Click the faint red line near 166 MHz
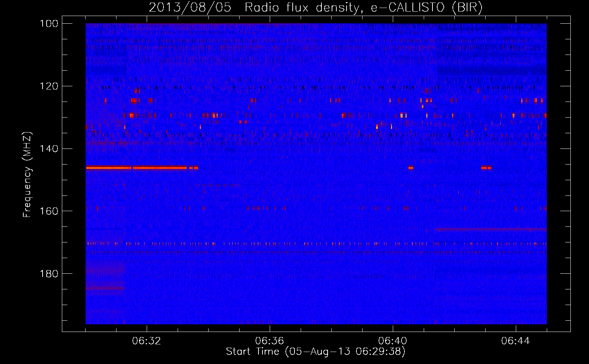The width and height of the screenshot is (589, 364). coord(490,229)
